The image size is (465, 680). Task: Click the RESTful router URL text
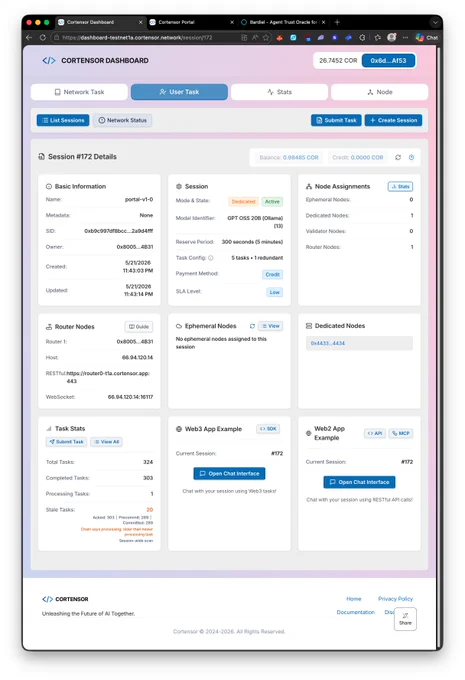point(108,377)
